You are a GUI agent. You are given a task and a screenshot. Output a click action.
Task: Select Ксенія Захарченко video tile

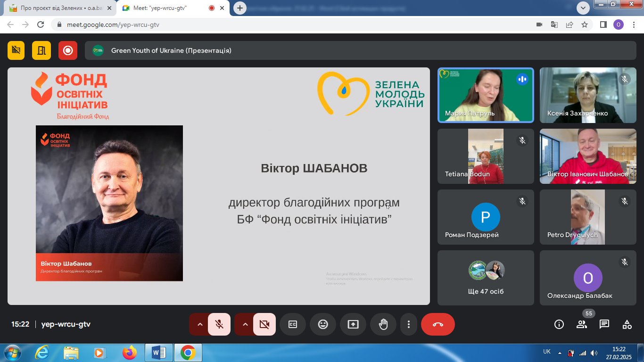click(x=588, y=95)
